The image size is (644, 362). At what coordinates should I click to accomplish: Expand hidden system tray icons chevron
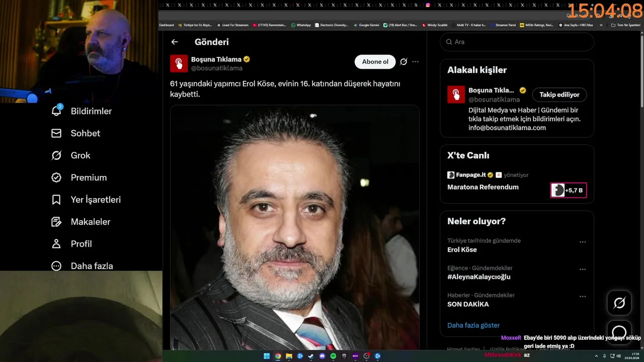(597, 356)
